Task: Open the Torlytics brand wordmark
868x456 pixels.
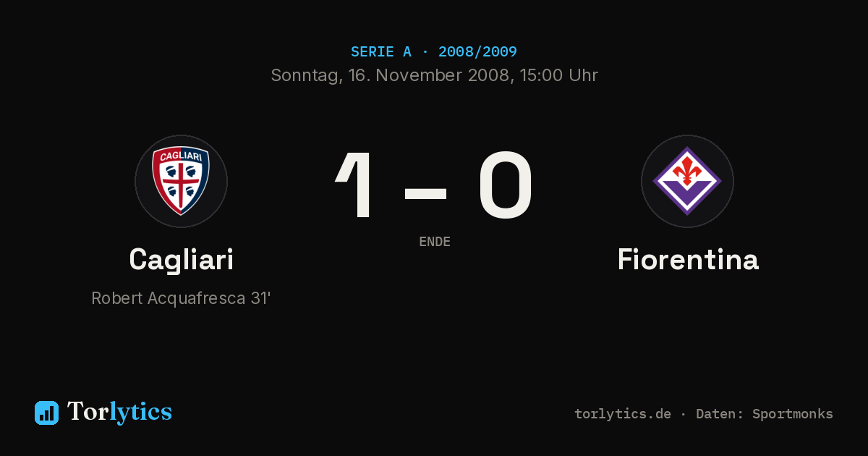Action: pyautogui.click(x=119, y=412)
